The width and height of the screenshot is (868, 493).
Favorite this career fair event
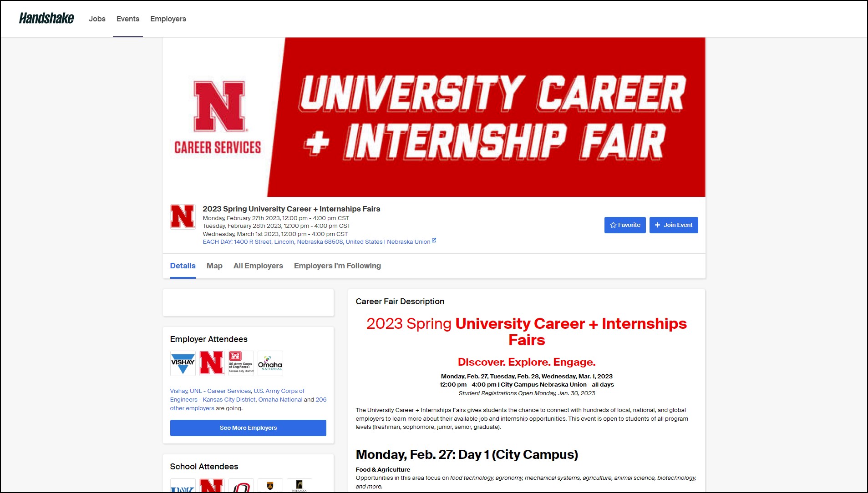pyautogui.click(x=624, y=225)
